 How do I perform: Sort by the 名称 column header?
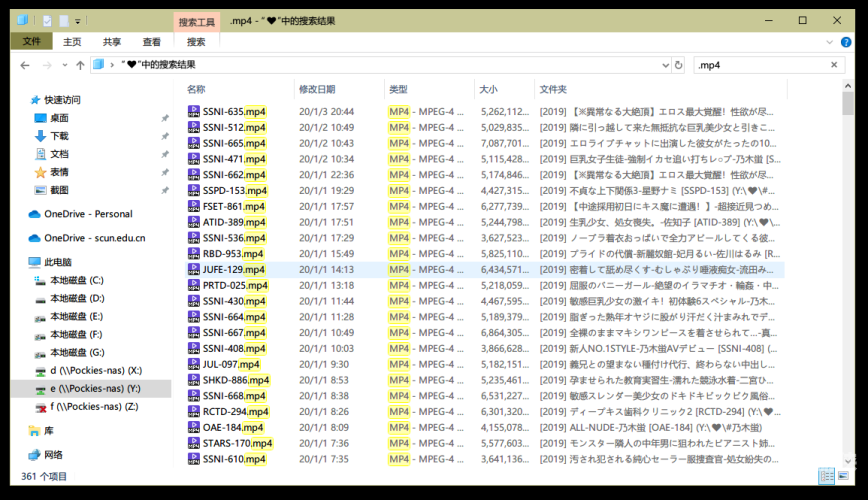[x=196, y=89]
